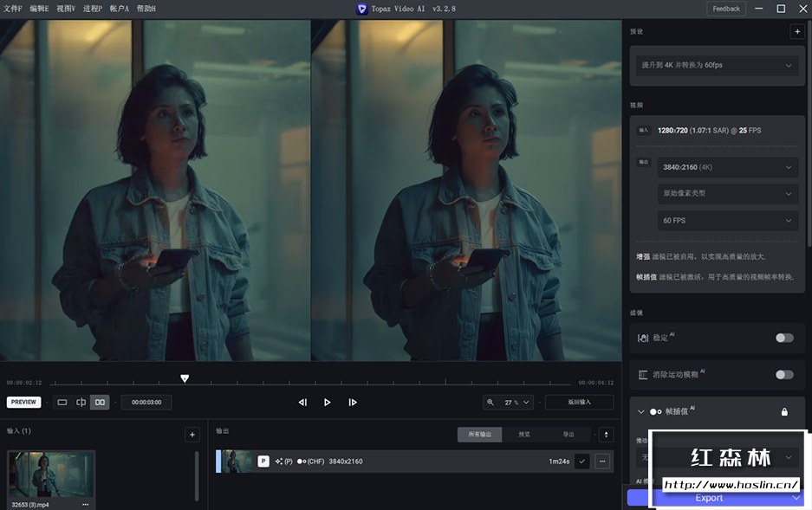Open the preset dropdown for 4K 60fps
Image resolution: width=812 pixels, height=510 pixels.
(x=717, y=66)
